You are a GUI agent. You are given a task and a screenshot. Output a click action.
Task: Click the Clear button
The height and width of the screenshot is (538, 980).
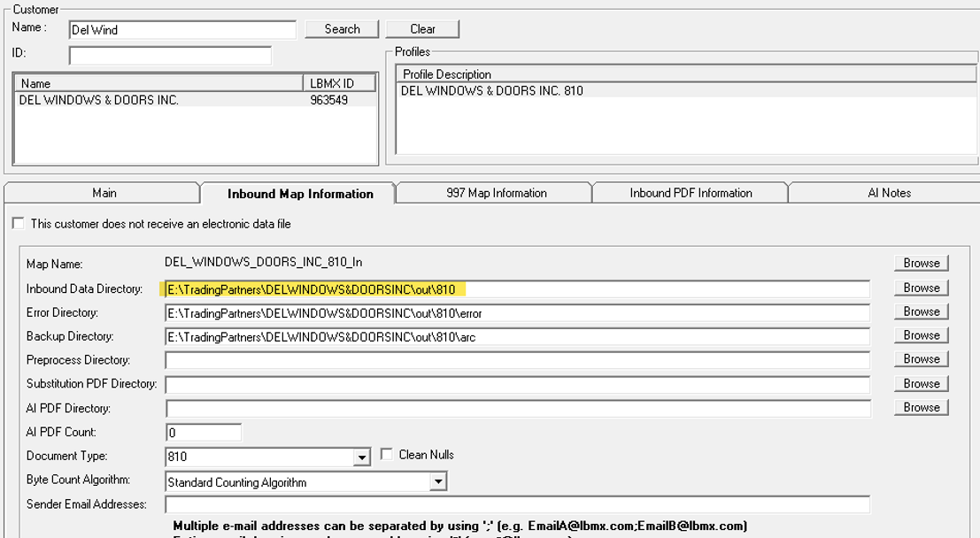click(x=422, y=29)
